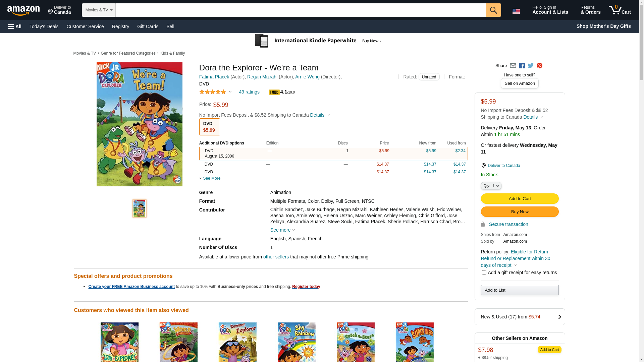Enable gift receipt for easy returns
Viewport: 644px width, 362px height.
[x=484, y=273]
